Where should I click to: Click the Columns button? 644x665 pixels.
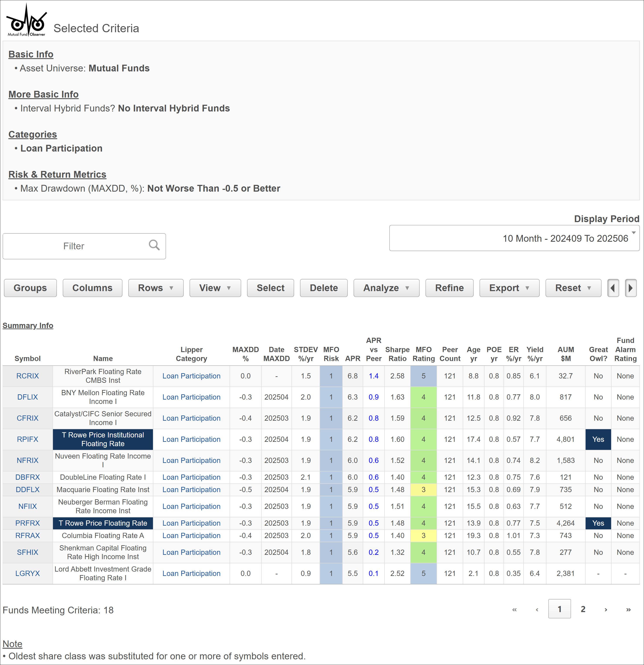pos(92,288)
